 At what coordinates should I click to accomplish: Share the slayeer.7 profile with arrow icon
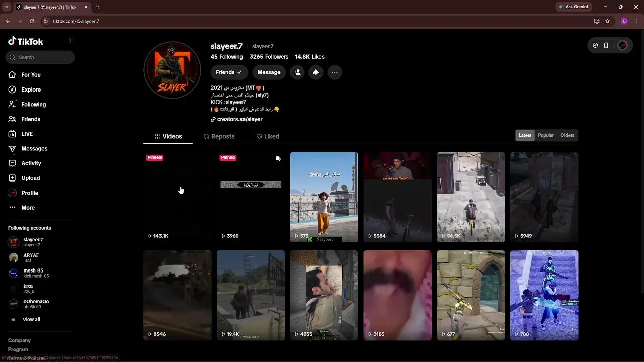pyautogui.click(x=315, y=72)
